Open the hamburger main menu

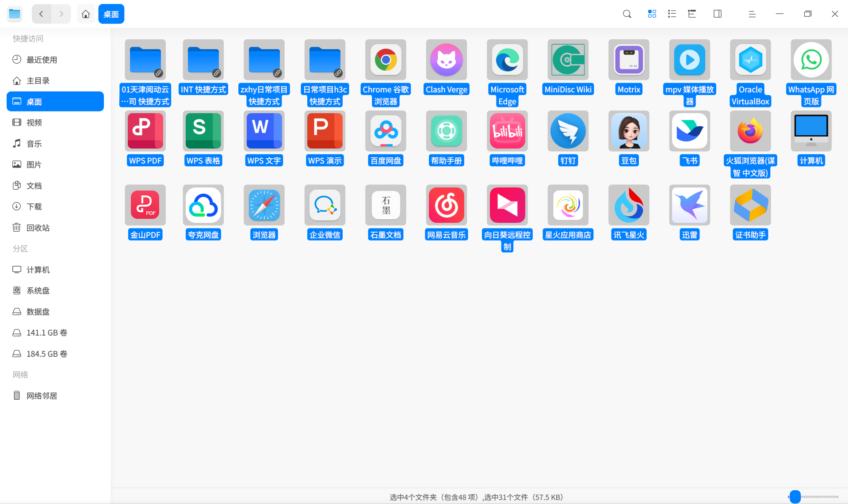click(x=752, y=14)
